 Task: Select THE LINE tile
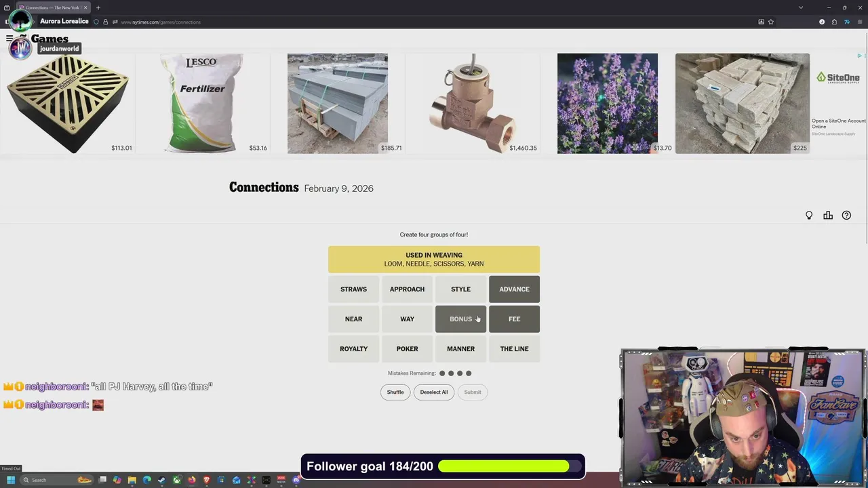[x=514, y=349]
